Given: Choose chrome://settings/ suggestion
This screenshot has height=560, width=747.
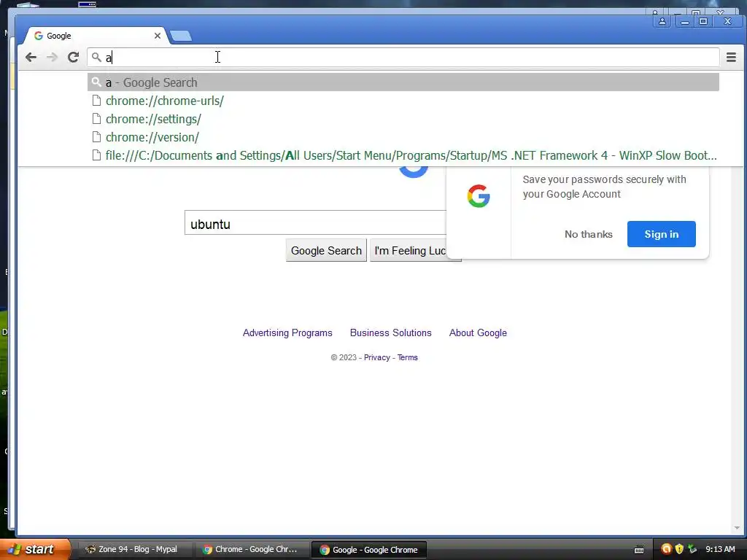Looking at the screenshot, I should tap(403, 119).
